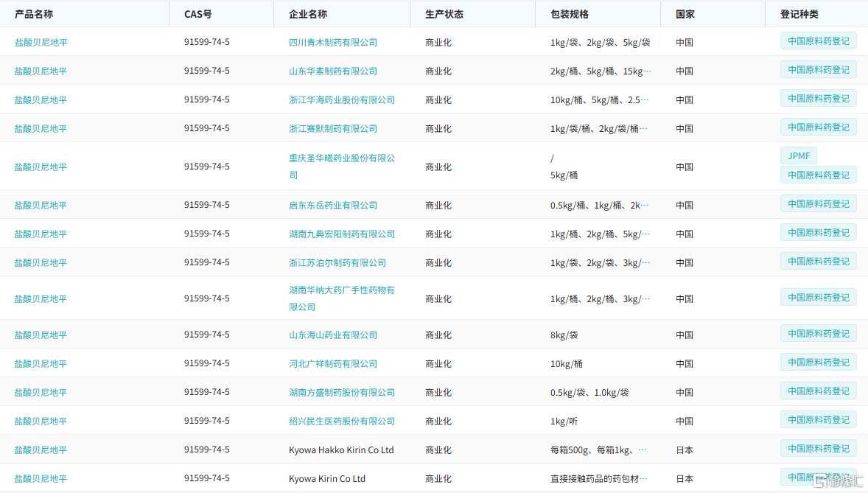Click the JPMF registration tag
The image size is (868, 493).
coord(798,156)
